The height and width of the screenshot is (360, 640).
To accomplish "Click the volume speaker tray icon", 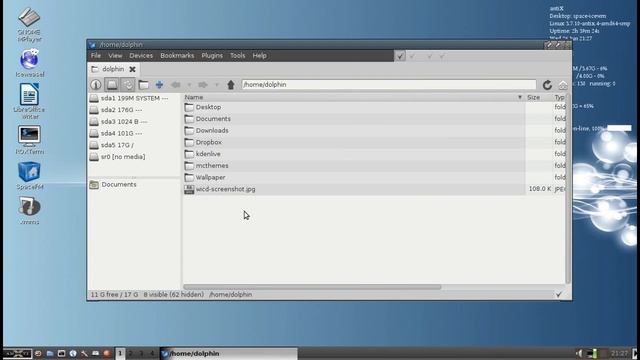I will [579, 353].
